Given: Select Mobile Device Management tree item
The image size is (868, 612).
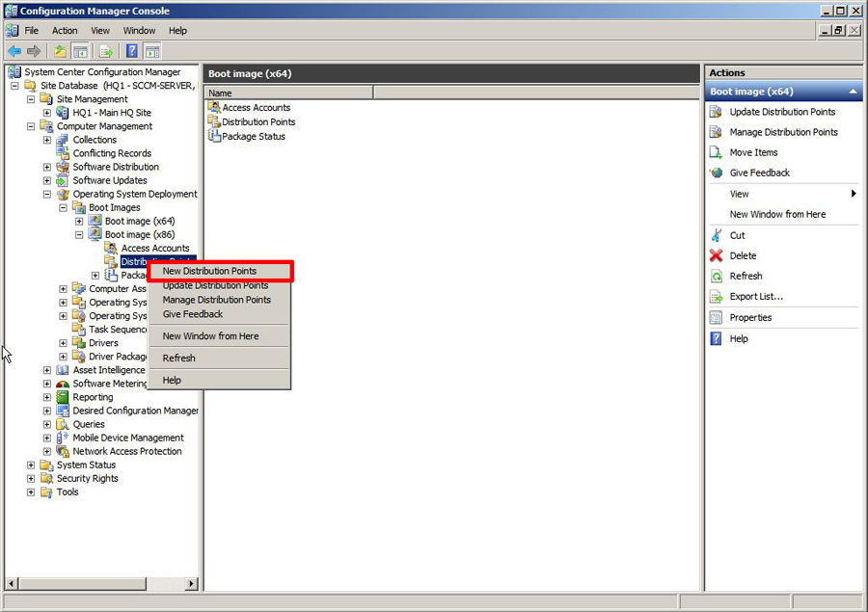Looking at the screenshot, I should click(x=128, y=438).
